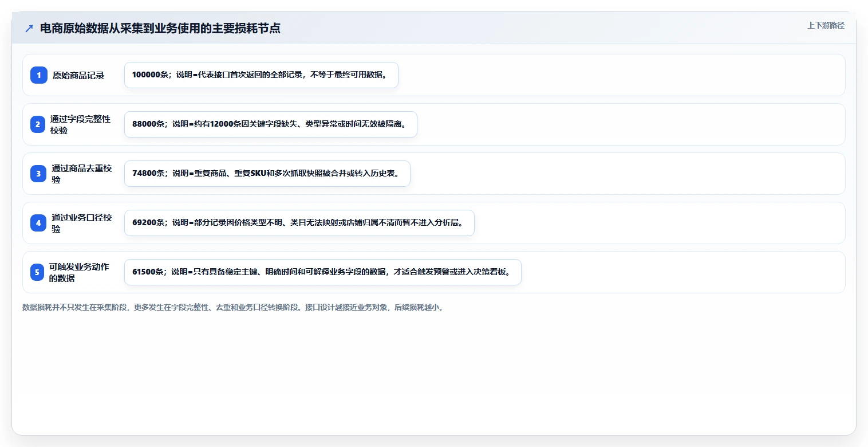Click the step number 2 badge
This screenshot has width=868, height=447.
pyautogui.click(x=38, y=124)
